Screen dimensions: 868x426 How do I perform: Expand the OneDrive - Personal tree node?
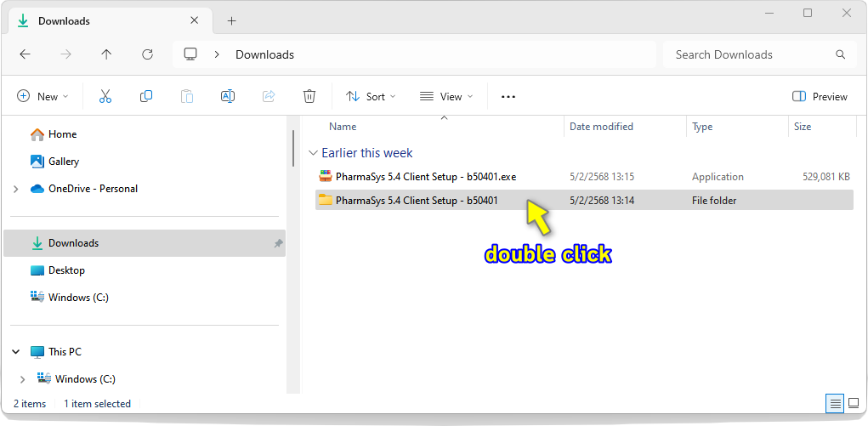(x=15, y=189)
